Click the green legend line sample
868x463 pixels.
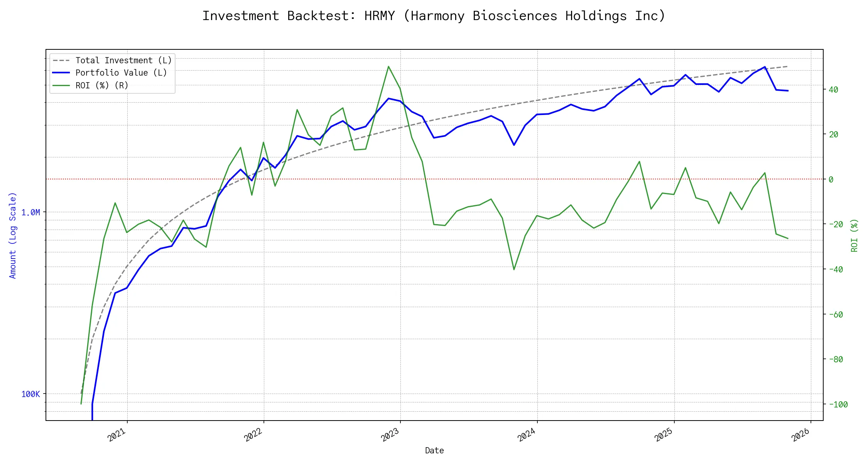61,85
